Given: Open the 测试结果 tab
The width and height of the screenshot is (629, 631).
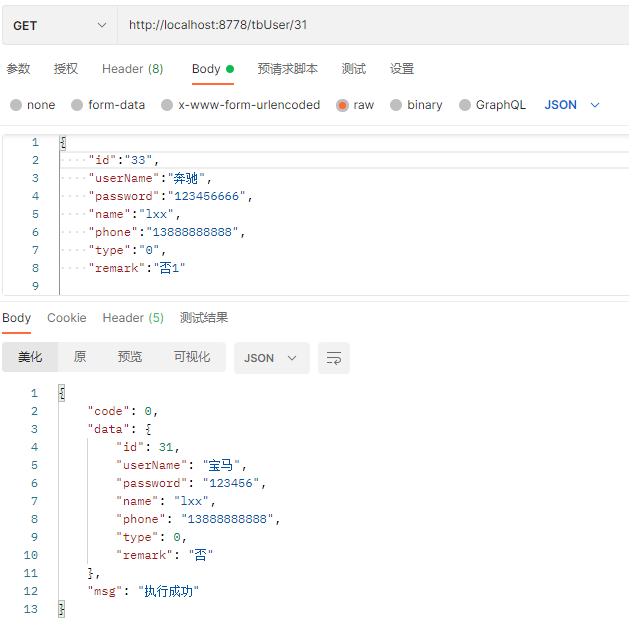Looking at the screenshot, I should [204, 318].
